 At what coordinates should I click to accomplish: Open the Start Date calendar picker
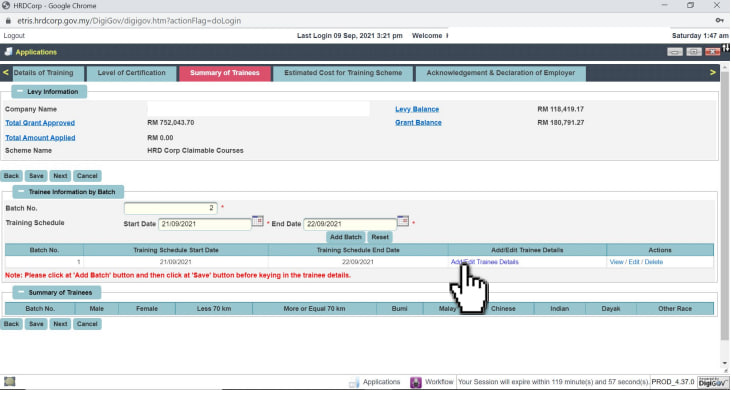[x=257, y=221]
